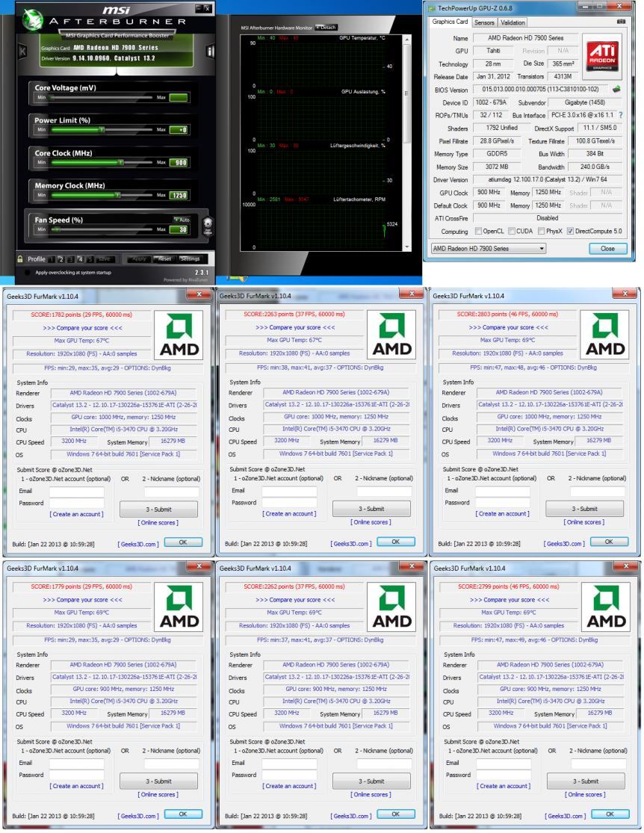This screenshot has width=644, height=833.
Task: Click the Nickname field in 2803 points window
Action: coord(598,491)
